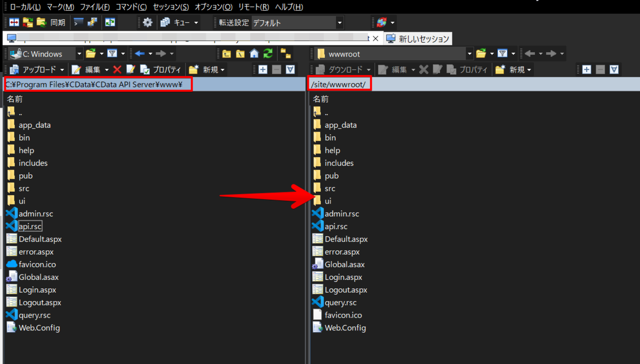Toggle the local directory tree icon

point(287,53)
